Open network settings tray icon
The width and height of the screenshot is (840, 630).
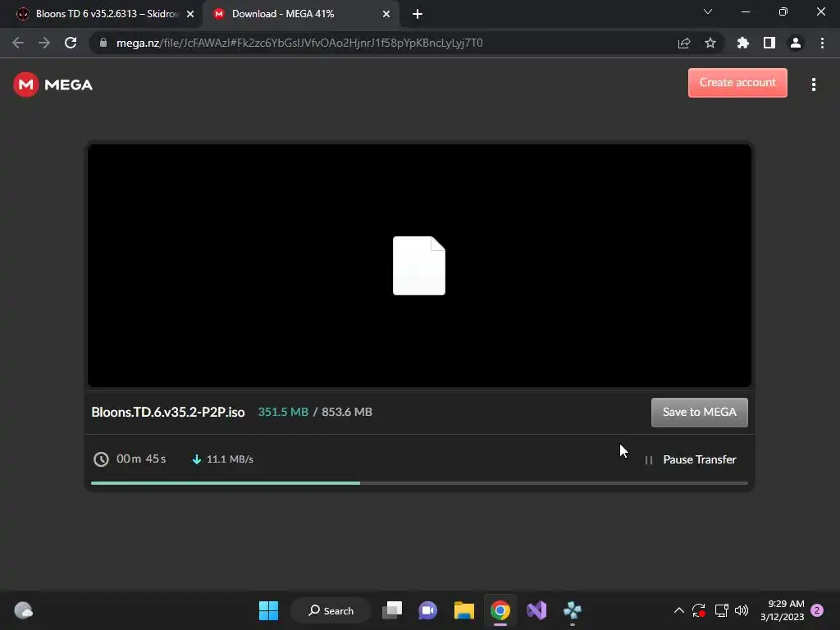click(x=721, y=610)
